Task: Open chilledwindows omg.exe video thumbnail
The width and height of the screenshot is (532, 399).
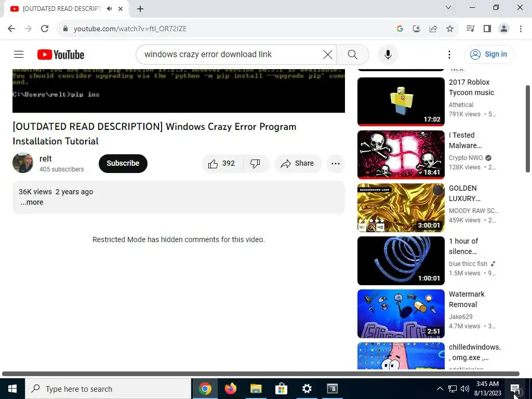Action: coord(401,355)
